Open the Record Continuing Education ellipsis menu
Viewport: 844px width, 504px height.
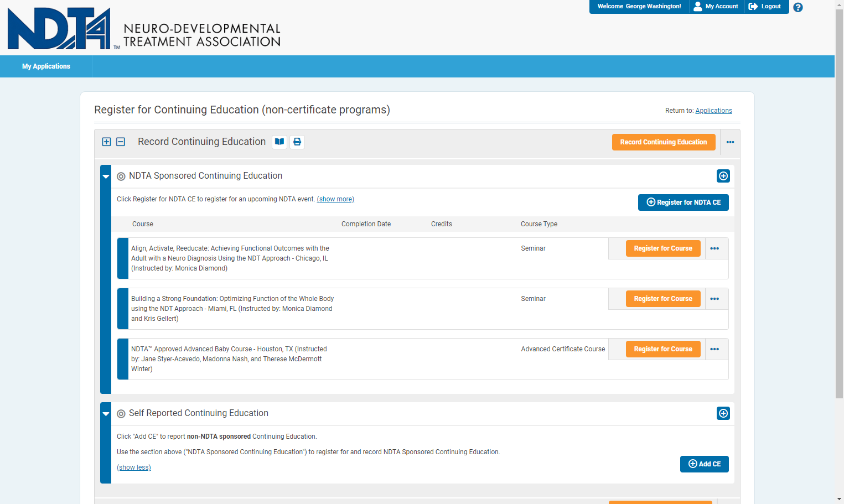(x=730, y=142)
